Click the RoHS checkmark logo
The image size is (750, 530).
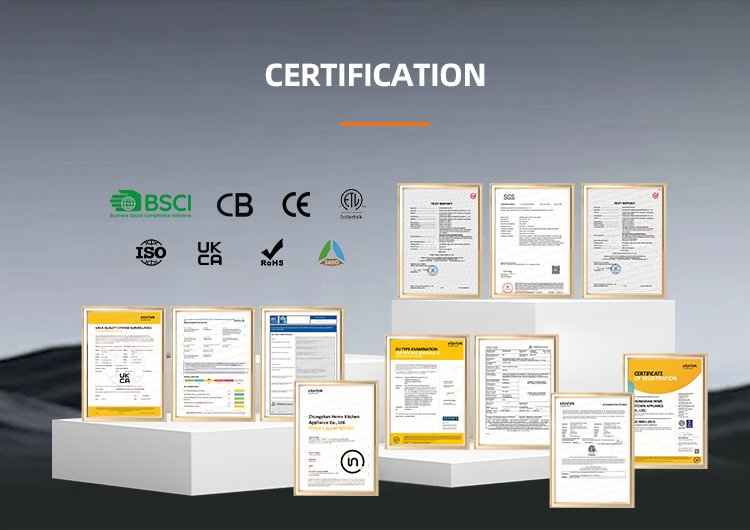click(272, 252)
